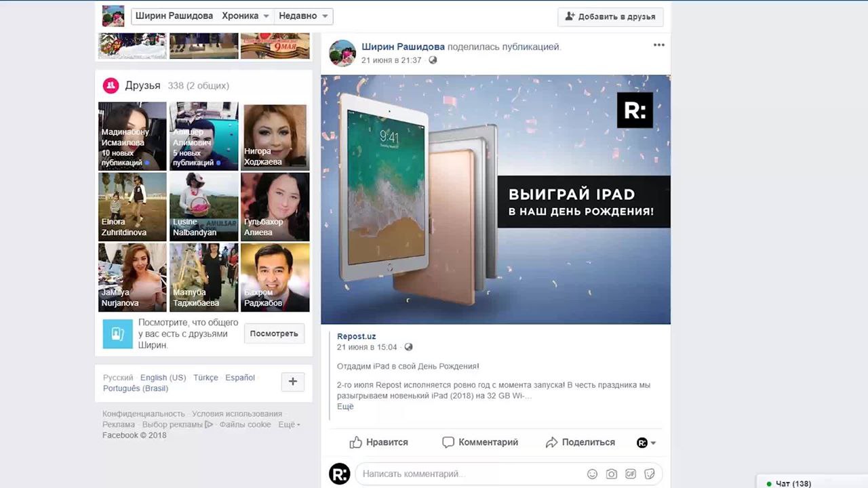
Task: Click the R: commenter avatar icon
Action: (x=340, y=474)
